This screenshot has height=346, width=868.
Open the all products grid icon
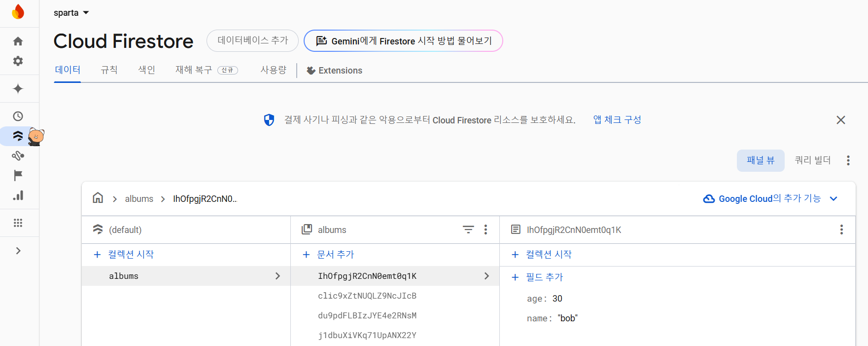pyautogui.click(x=18, y=223)
